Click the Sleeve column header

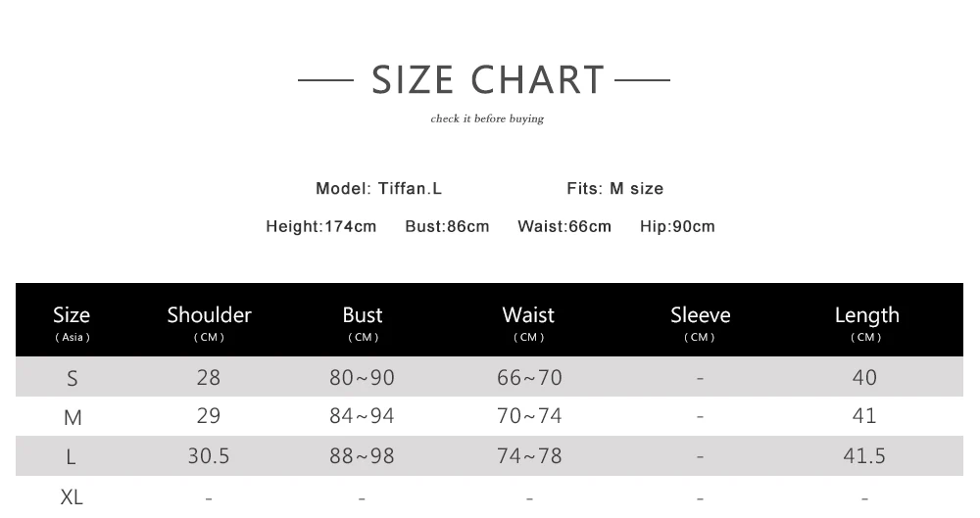(x=700, y=323)
